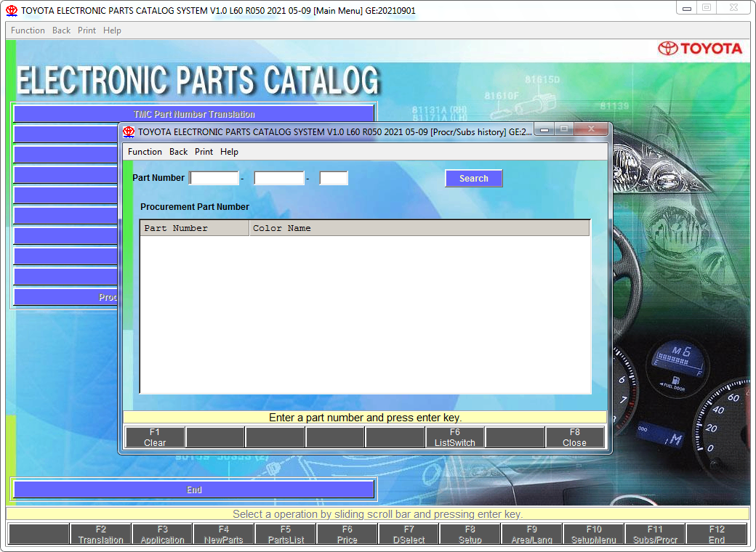This screenshot has width=756, height=552.
Task: Select TMC Part Number Translation in main menu
Action: click(x=194, y=114)
